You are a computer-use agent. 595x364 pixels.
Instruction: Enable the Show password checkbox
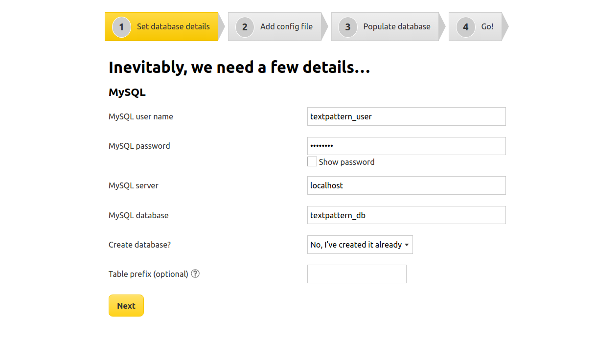(312, 162)
